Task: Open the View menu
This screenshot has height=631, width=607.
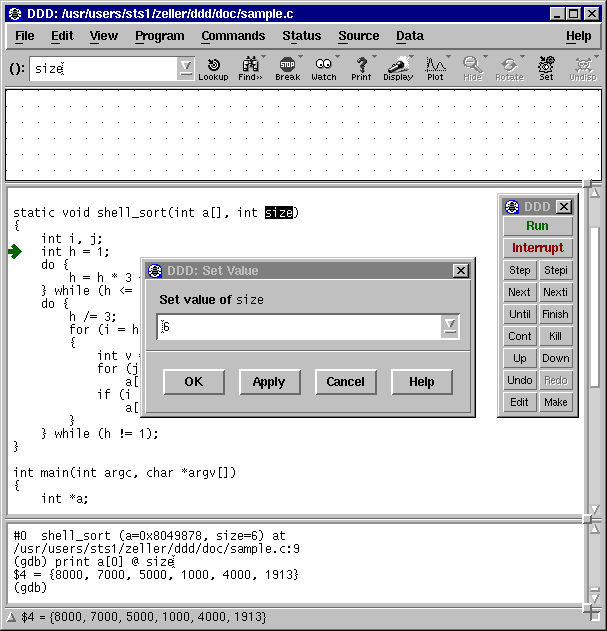Action: tap(104, 36)
